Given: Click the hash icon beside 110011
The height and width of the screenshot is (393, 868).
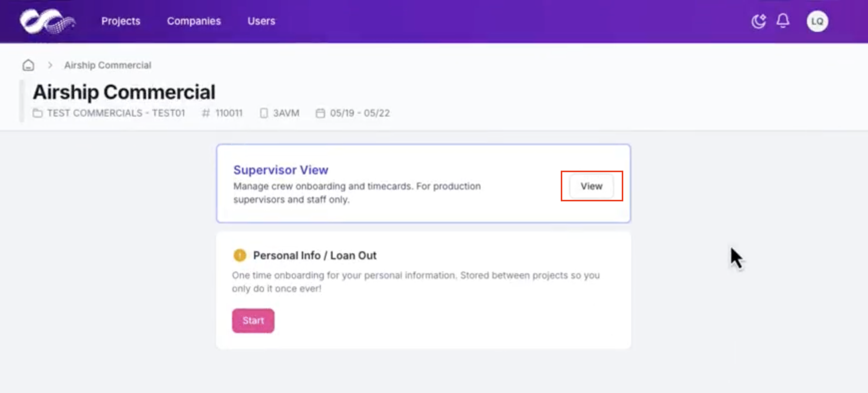Looking at the screenshot, I should tap(206, 113).
